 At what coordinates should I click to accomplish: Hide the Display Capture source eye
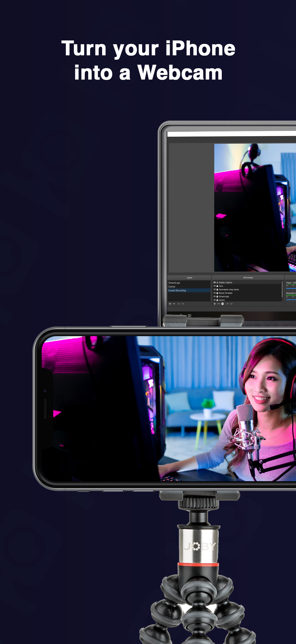click(214, 282)
